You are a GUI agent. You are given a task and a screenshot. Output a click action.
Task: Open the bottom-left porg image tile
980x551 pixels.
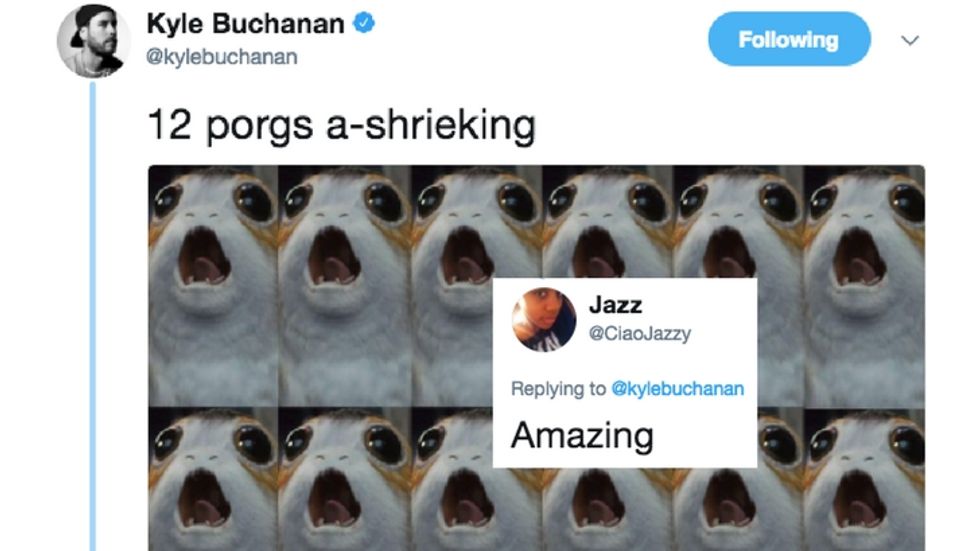pyautogui.click(x=213, y=480)
